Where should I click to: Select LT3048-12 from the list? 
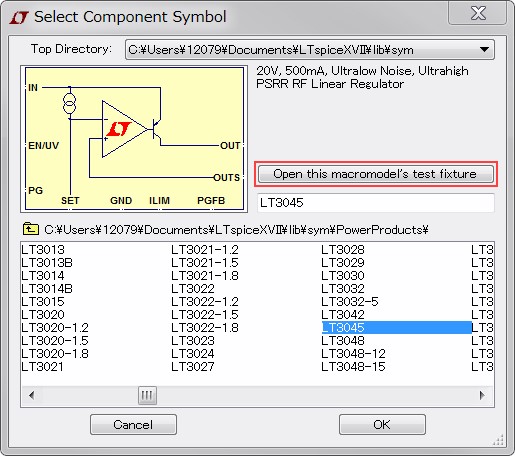[x=353, y=354]
